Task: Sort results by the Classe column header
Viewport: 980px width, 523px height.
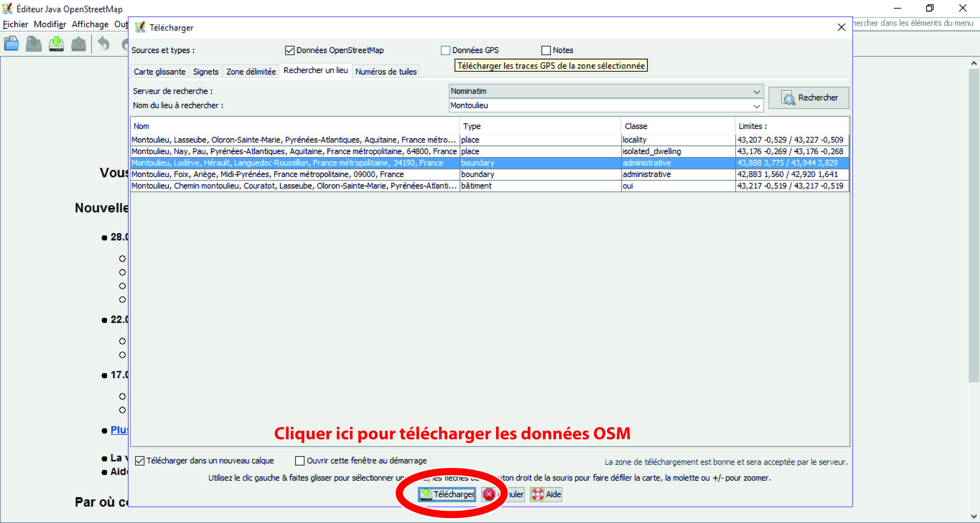Action: [x=678, y=126]
